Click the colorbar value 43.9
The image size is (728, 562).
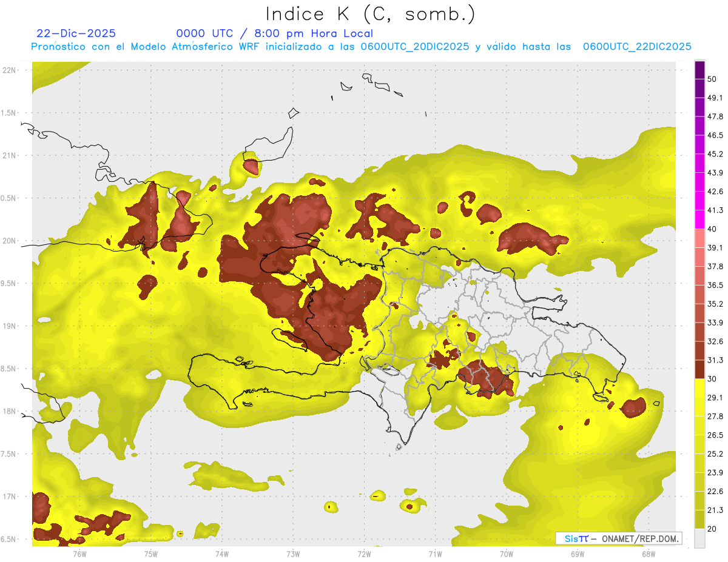(715, 173)
